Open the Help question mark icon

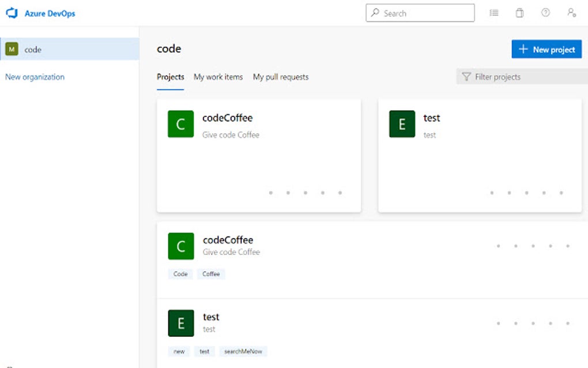pyautogui.click(x=545, y=13)
